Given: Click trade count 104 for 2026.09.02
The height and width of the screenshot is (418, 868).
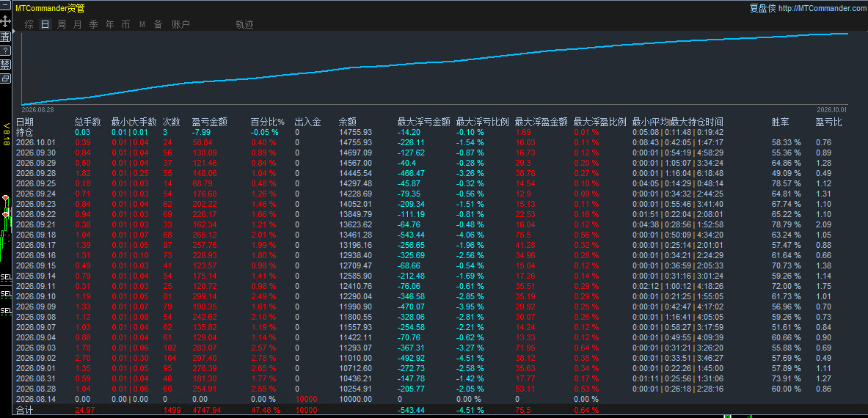Looking at the screenshot, I should (x=169, y=358).
